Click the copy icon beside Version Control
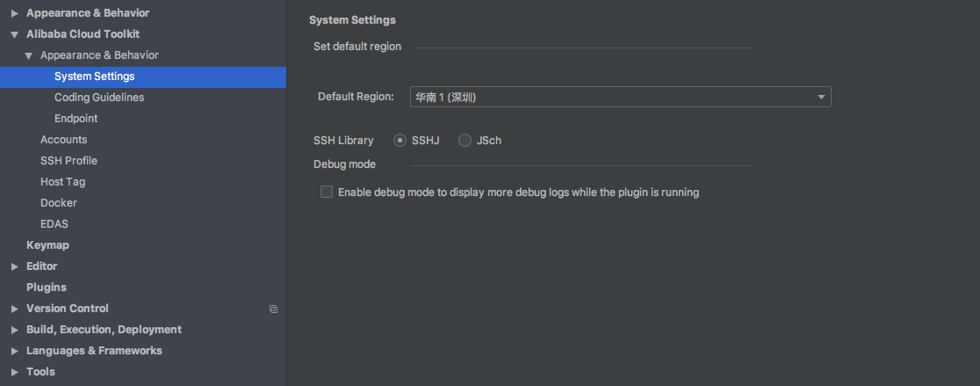Image resolution: width=980 pixels, height=386 pixels. 273,309
